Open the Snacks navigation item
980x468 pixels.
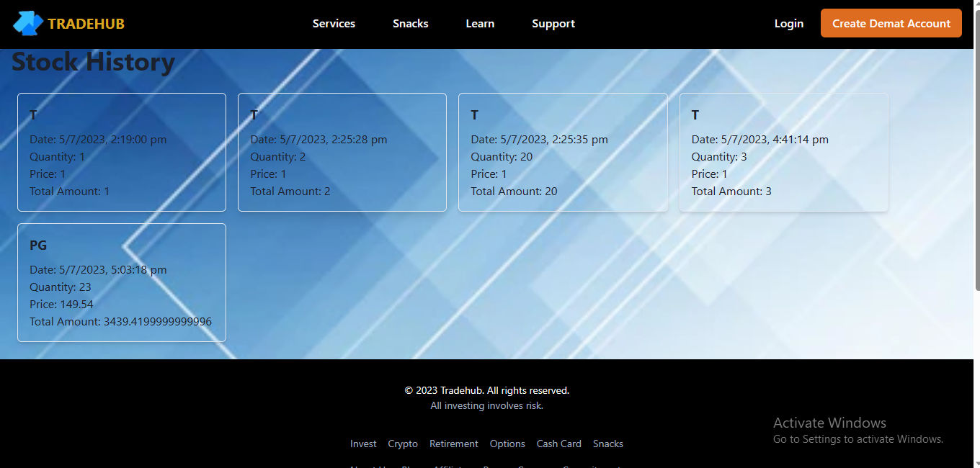point(411,24)
